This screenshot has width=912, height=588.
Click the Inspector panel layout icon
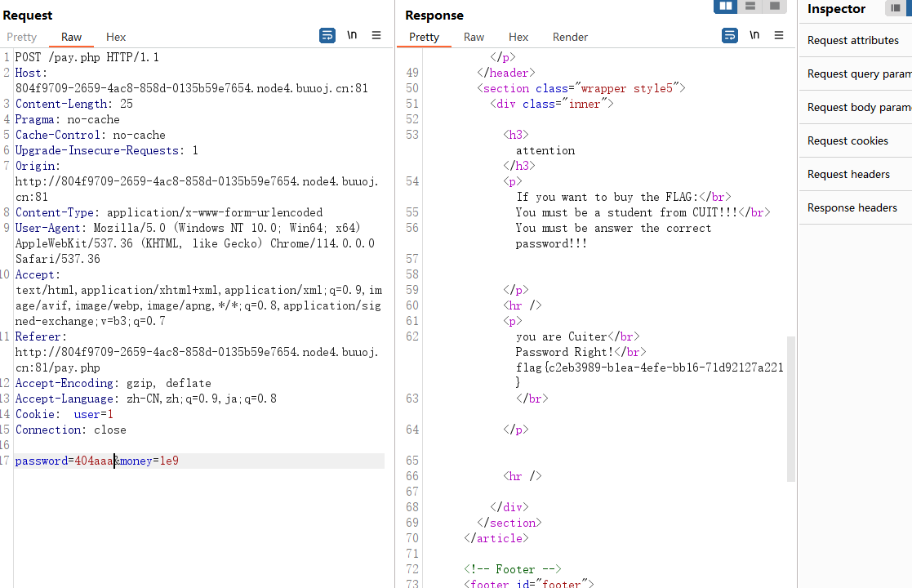pyautogui.click(x=895, y=7)
